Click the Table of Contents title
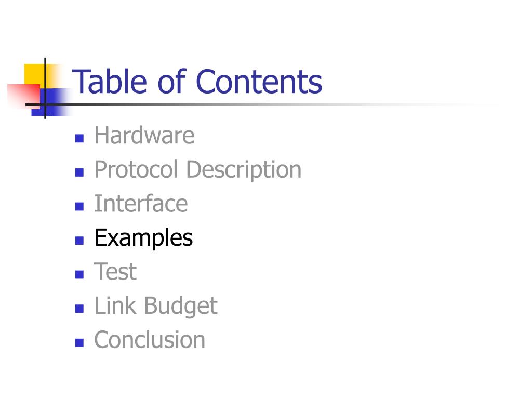 point(197,82)
